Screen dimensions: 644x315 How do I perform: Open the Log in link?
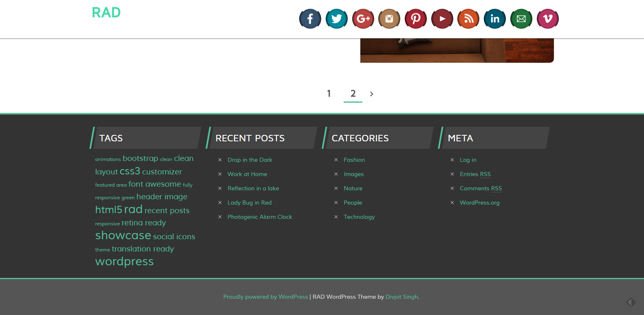pos(468,160)
